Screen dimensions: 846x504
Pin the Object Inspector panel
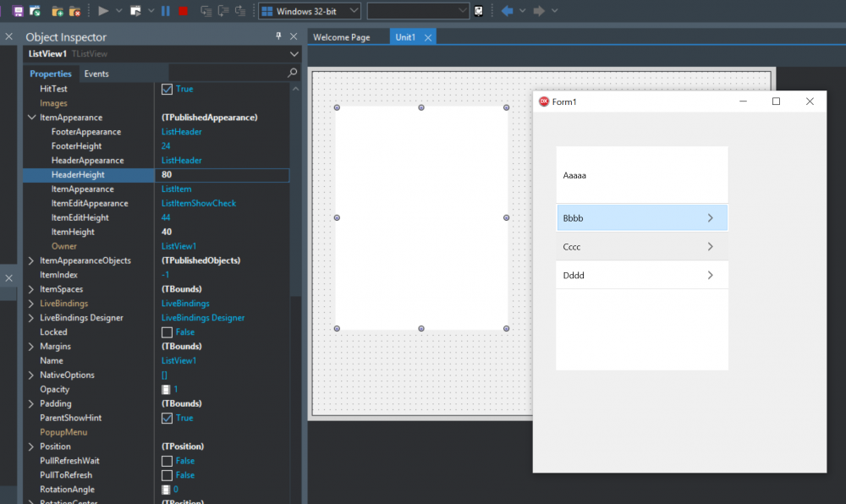pyautogui.click(x=278, y=36)
